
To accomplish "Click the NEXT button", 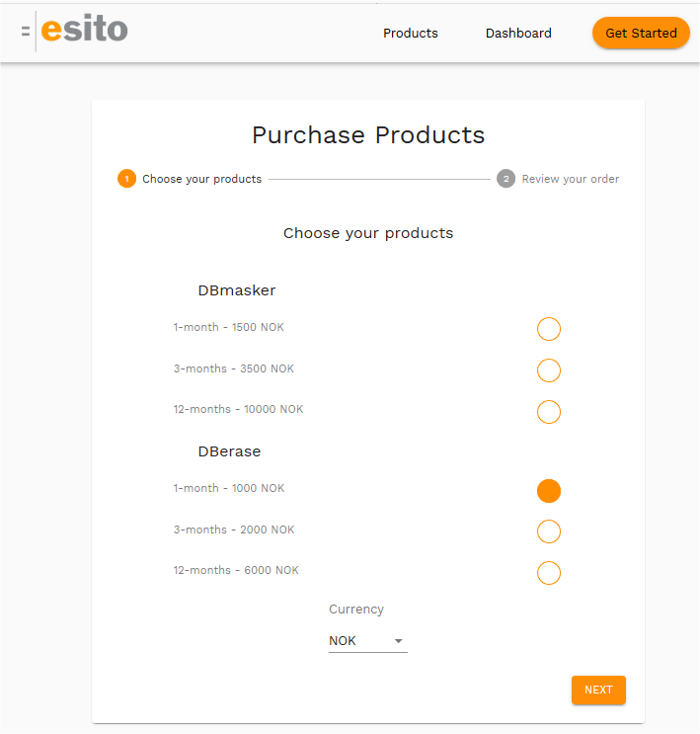I will (x=598, y=690).
